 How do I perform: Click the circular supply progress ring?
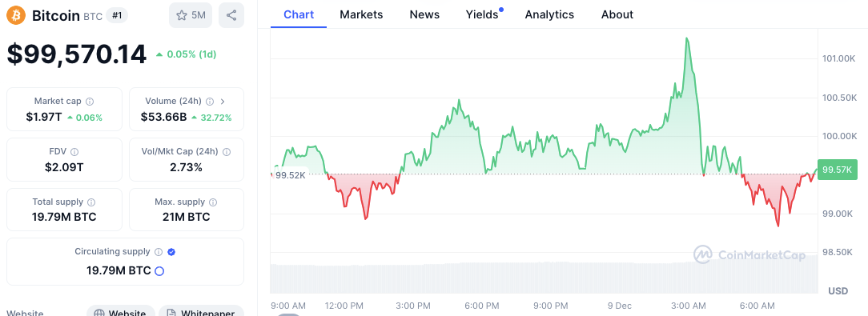(x=159, y=271)
